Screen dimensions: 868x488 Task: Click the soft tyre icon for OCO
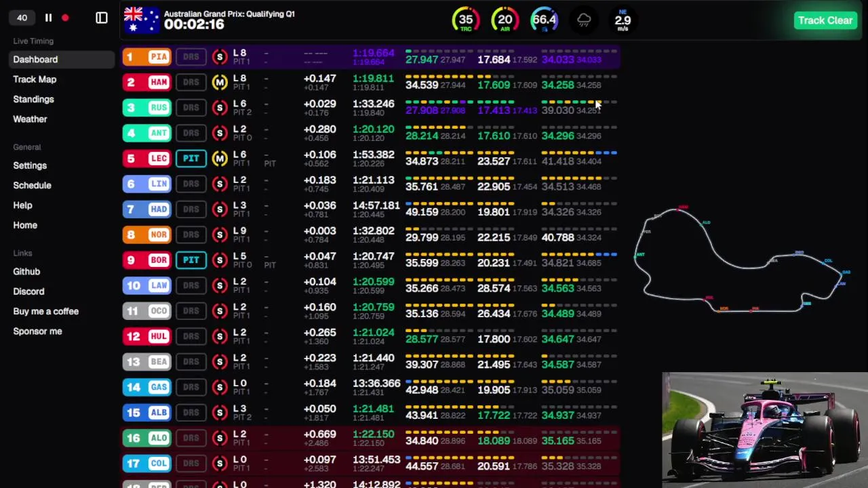(x=219, y=311)
